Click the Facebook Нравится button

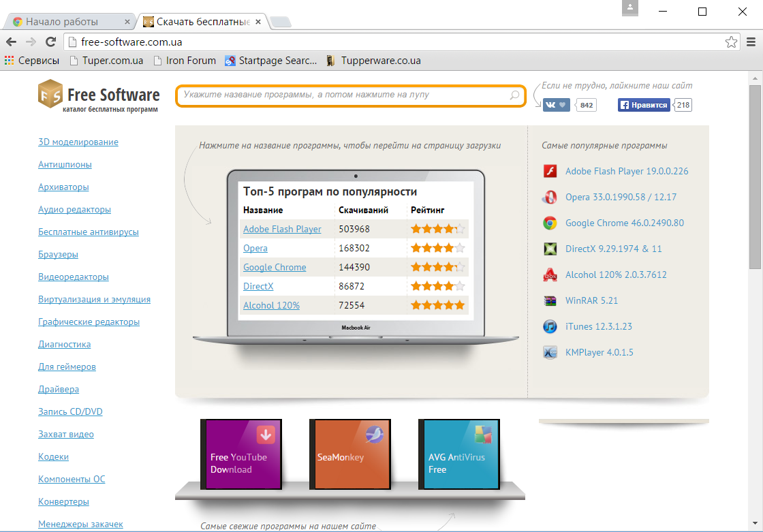[x=644, y=105]
